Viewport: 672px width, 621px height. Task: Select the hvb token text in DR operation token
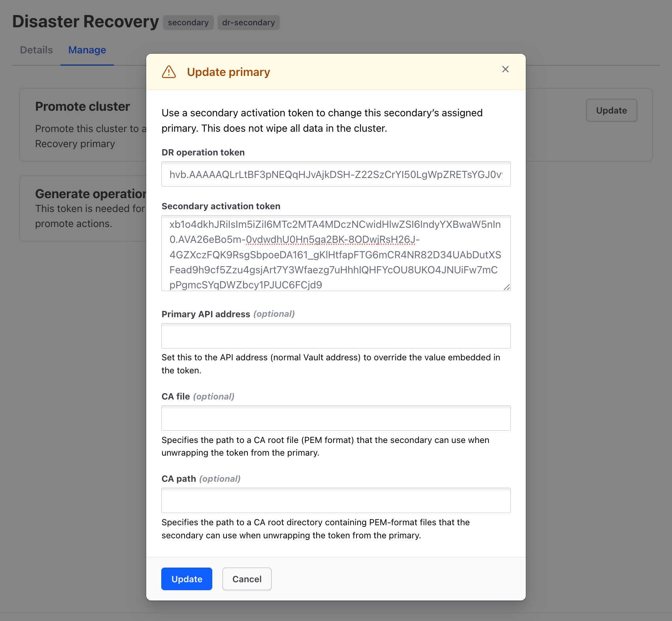point(336,174)
